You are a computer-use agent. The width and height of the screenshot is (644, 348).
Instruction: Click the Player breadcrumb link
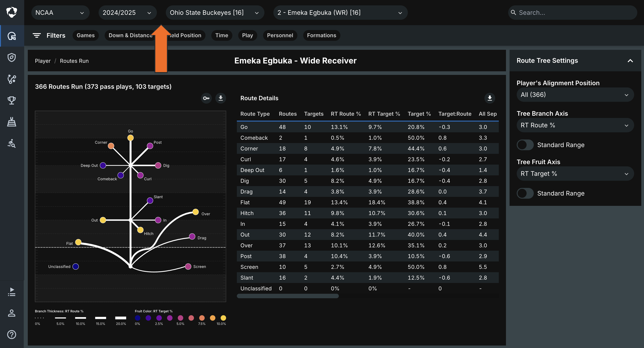coord(43,61)
